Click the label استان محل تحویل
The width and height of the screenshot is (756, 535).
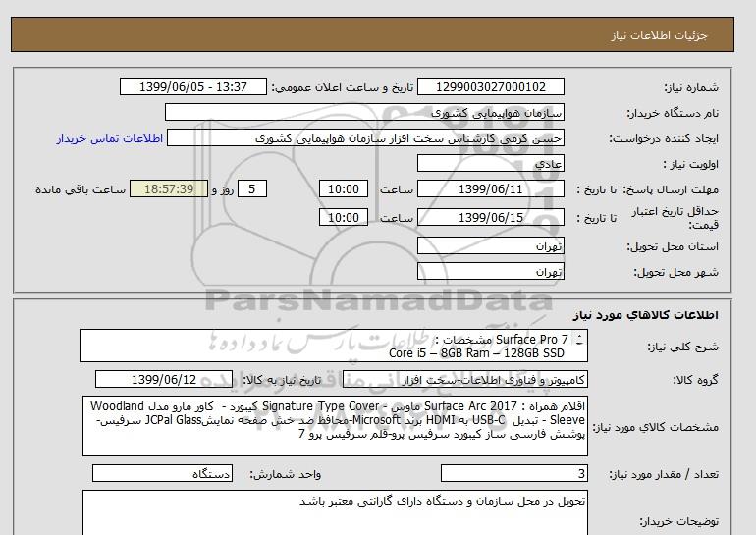pyautogui.click(x=673, y=246)
